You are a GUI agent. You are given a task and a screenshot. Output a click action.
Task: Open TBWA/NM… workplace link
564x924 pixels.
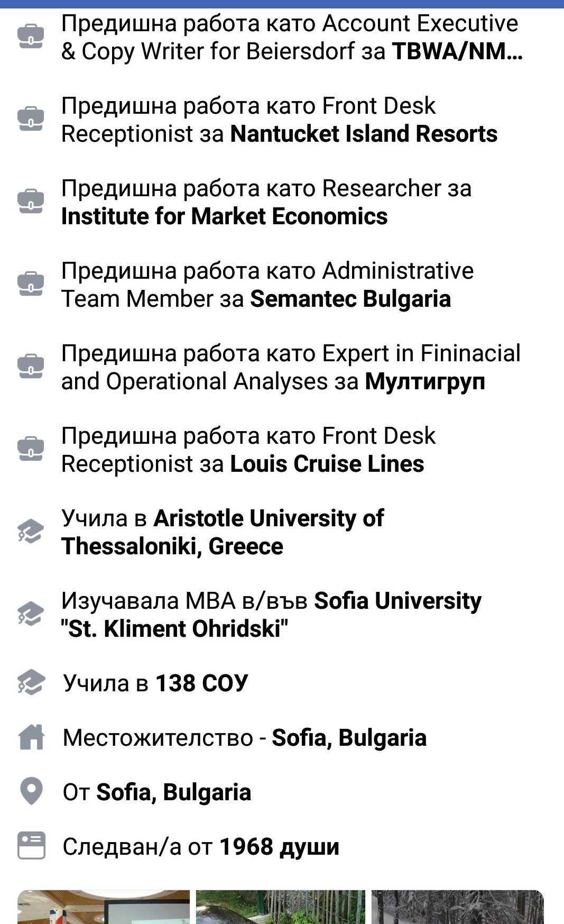click(456, 52)
